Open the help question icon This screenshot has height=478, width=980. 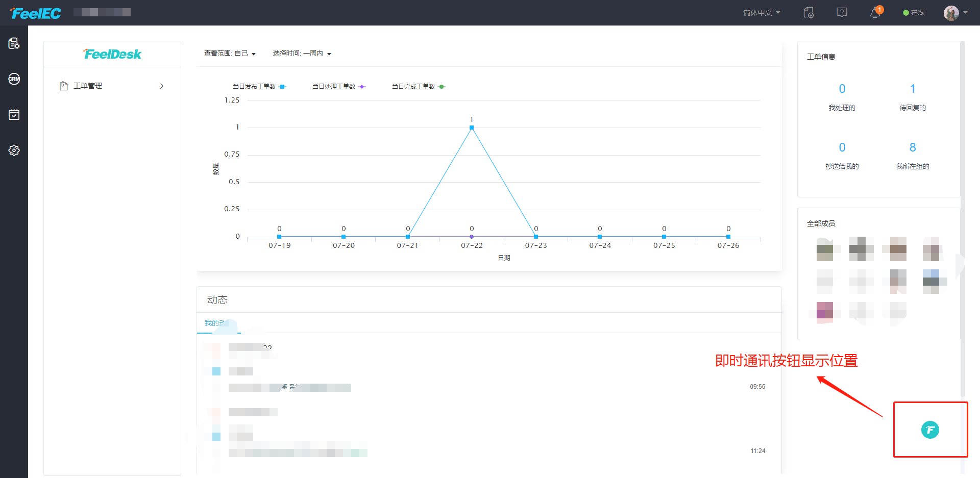(842, 12)
